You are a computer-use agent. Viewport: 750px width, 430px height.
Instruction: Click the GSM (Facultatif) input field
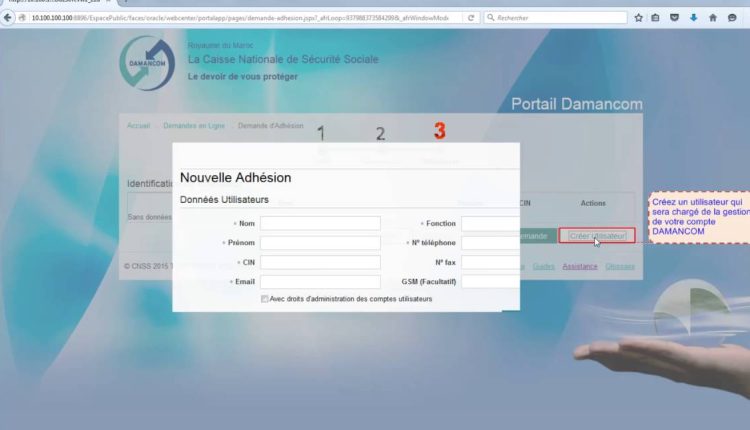click(490, 282)
